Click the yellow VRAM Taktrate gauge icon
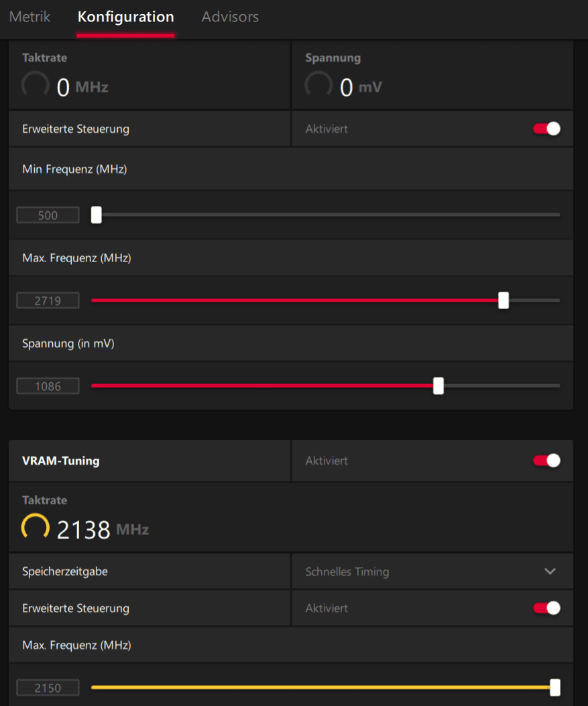Screen dimensions: 588x706 (35, 527)
